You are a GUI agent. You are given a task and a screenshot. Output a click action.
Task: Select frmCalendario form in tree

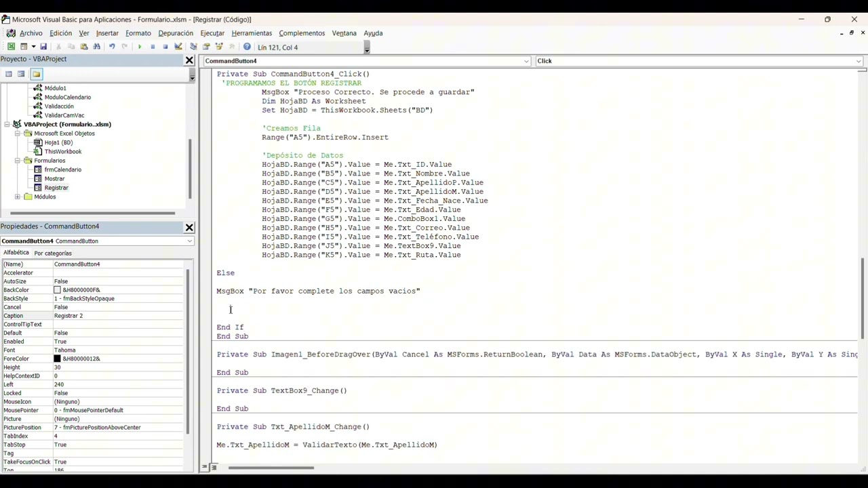(63, 169)
